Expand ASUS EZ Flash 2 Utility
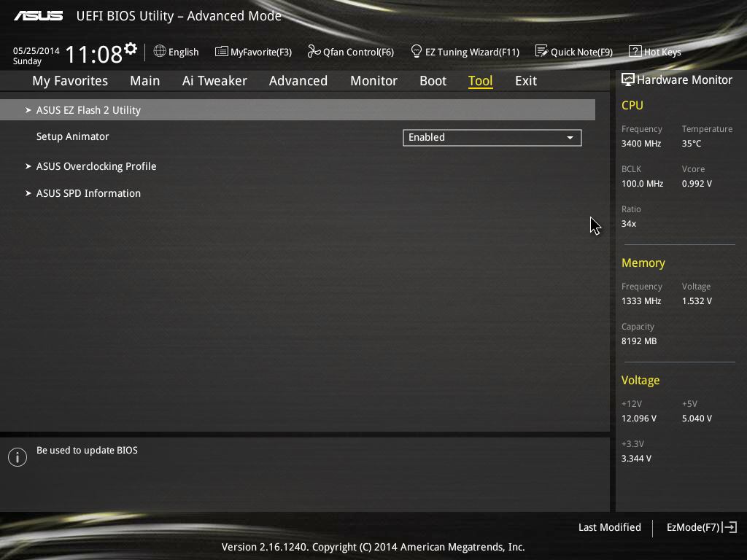 (298, 110)
